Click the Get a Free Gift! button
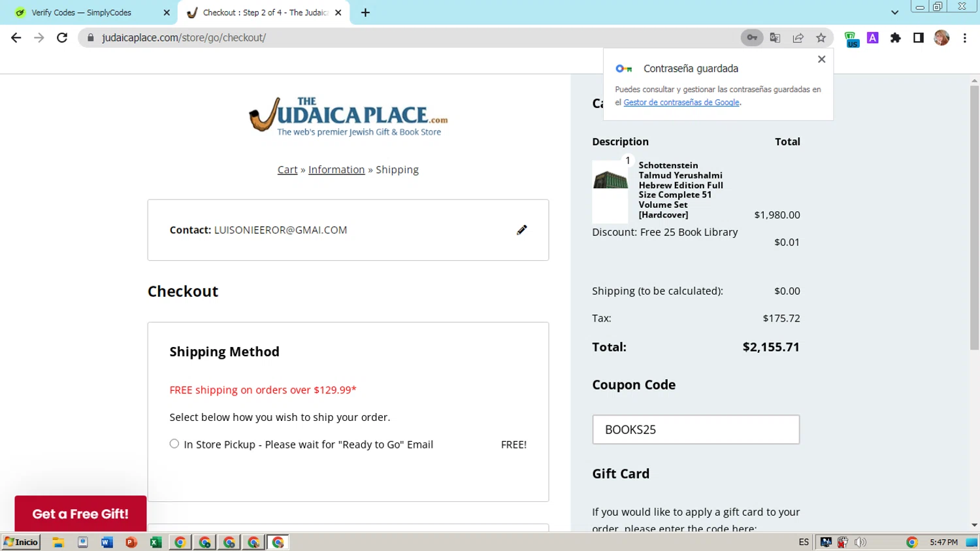 click(80, 514)
